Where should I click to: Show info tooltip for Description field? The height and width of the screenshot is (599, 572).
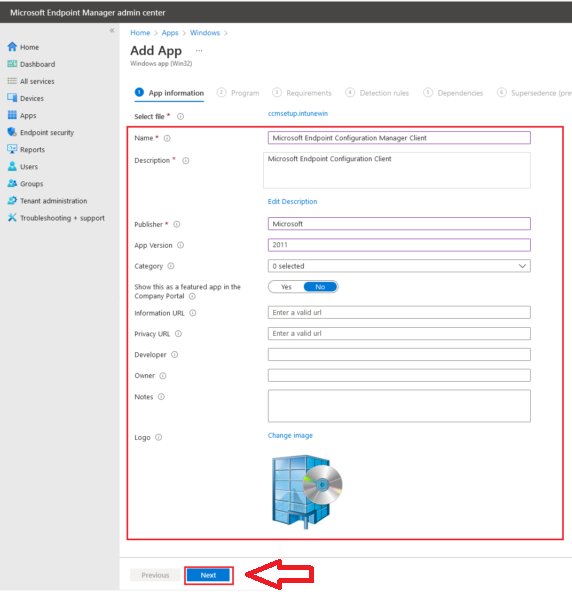pyautogui.click(x=186, y=160)
